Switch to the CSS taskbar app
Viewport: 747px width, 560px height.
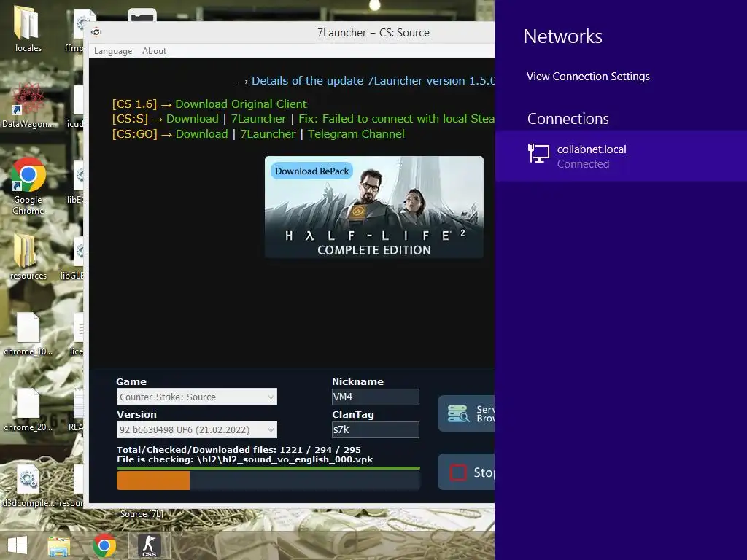tap(149, 545)
